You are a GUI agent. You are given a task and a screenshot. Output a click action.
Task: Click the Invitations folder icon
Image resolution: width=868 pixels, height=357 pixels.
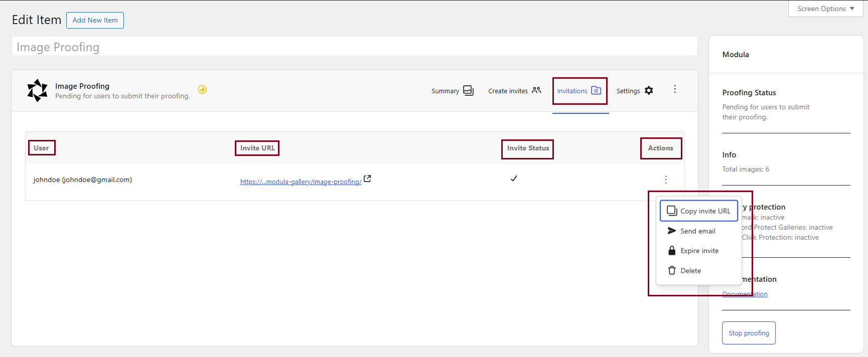(596, 90)
